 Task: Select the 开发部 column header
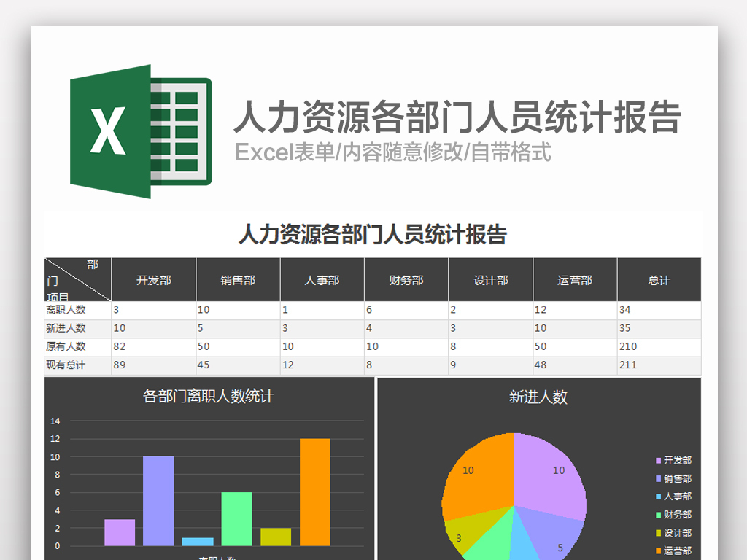(154, 279)
